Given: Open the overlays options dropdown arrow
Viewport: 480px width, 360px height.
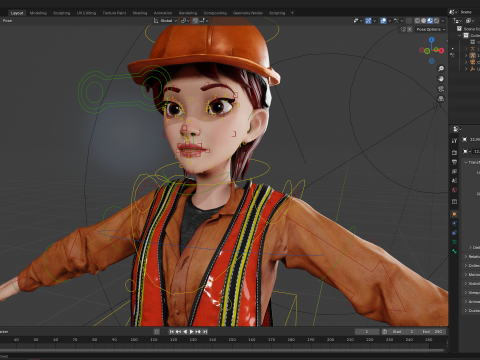Looking at the screenshot, I should (x=389, y=21).
